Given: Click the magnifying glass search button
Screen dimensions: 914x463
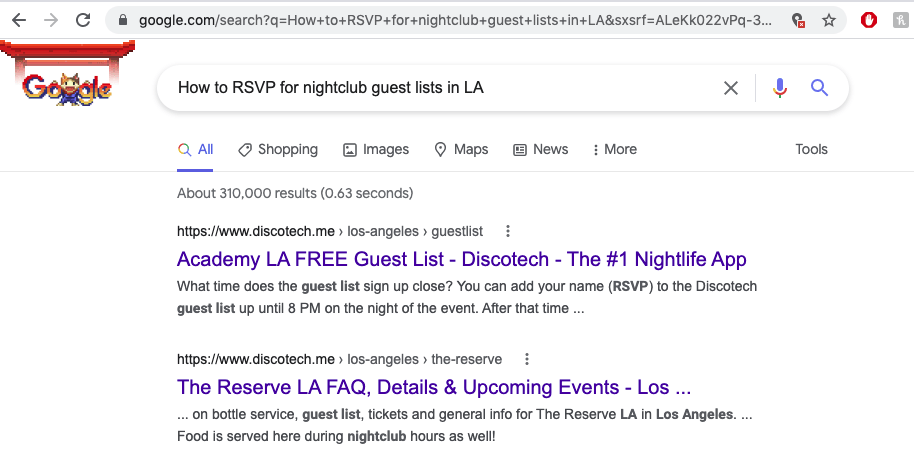Looking at the screenshot, I should coord(820,88).
